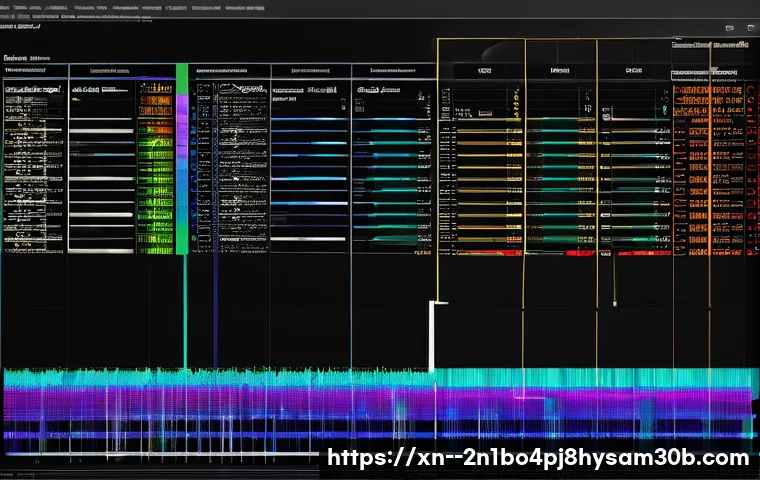Click the top-right label above the orange panel

(710, 45)
